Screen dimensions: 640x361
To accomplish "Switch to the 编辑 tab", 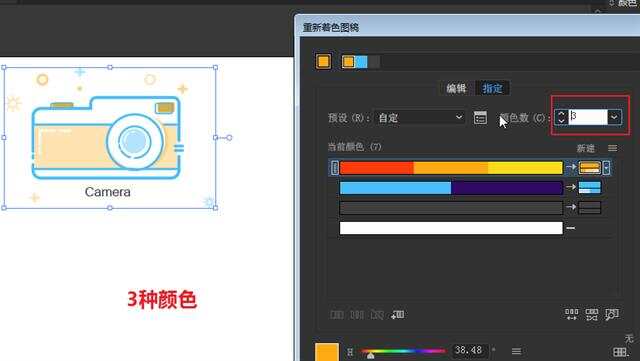I will [x=456, y=88].
